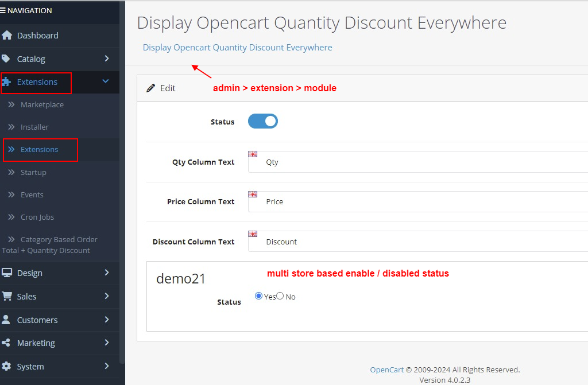The width and height of the screenshot is (588, 385).
Task: Click the Qty Column Text input field
Action: coord(418,162)
